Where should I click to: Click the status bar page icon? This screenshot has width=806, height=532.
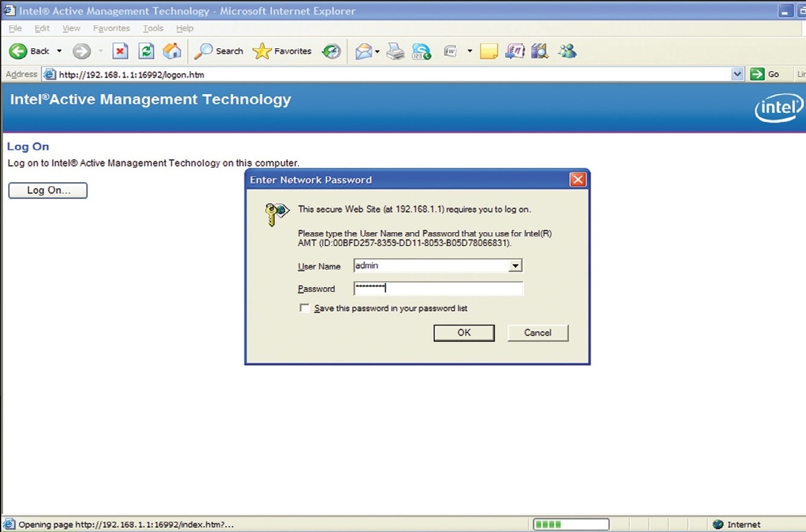[10, 524]
